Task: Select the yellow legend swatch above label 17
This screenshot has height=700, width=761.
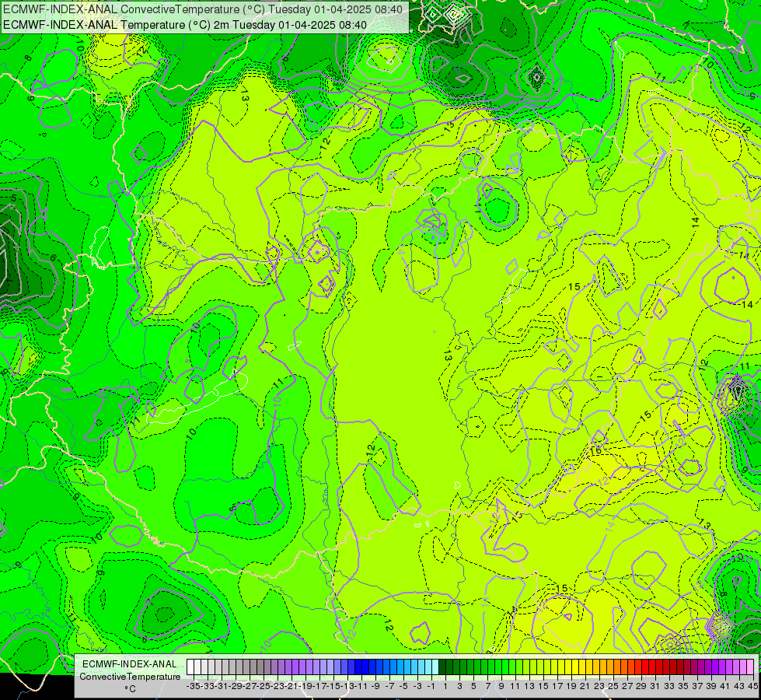Action: point(554,667)
